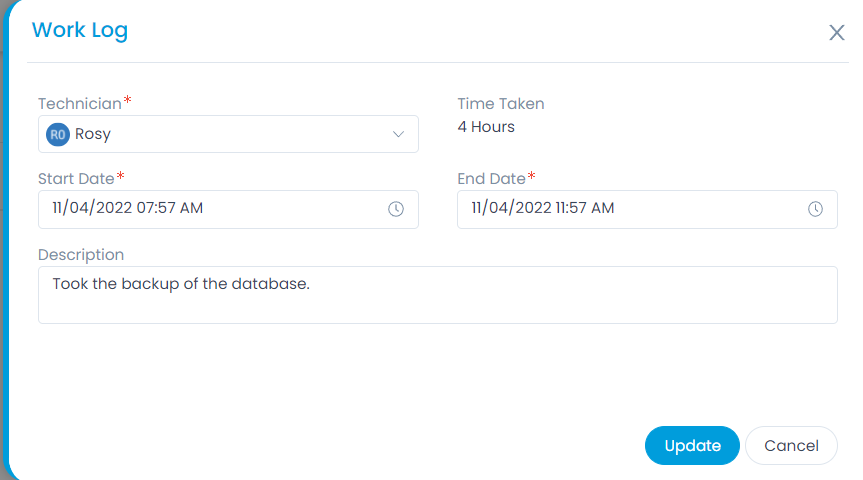The image size is (863, 480).
Task: Click the Start Date label
Action: (x=76, y=179)
